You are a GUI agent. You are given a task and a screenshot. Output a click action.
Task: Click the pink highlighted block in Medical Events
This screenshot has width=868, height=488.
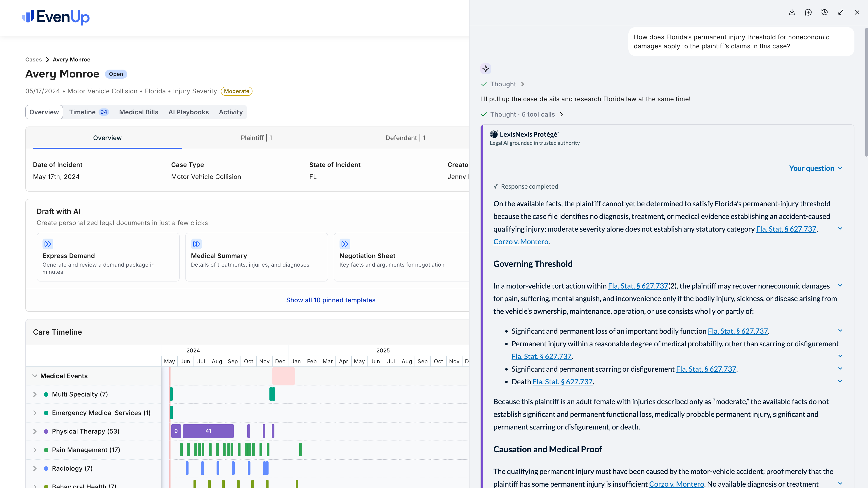click(283, 376)
